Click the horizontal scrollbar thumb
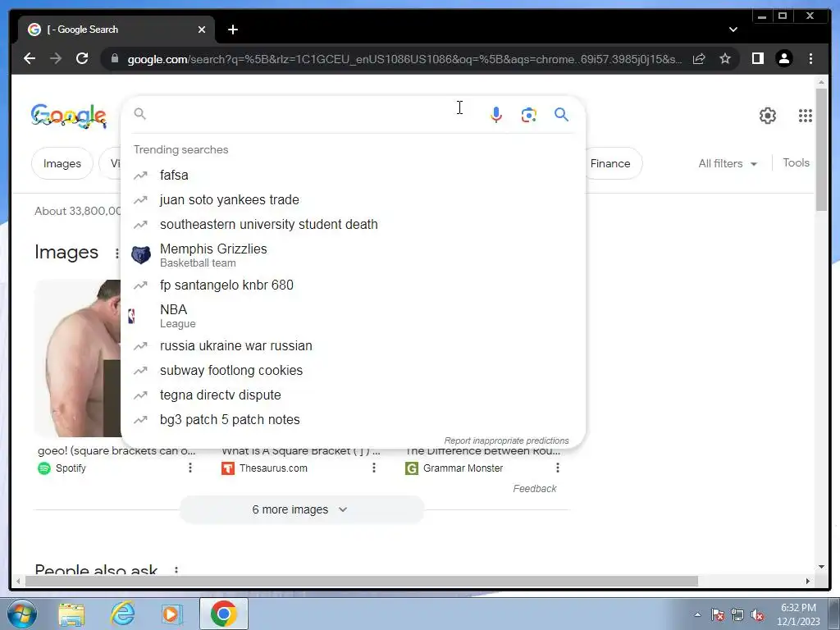Viewport: 840px width, 630px height. (362, 581)
